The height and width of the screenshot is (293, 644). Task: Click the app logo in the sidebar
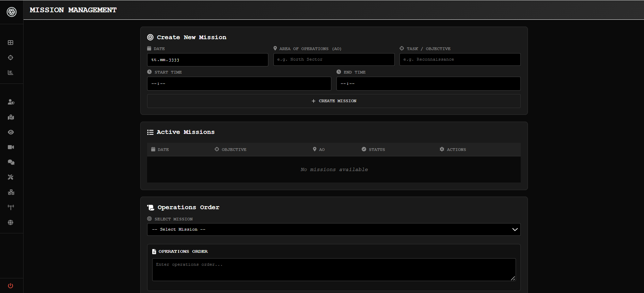coord(12,12)
